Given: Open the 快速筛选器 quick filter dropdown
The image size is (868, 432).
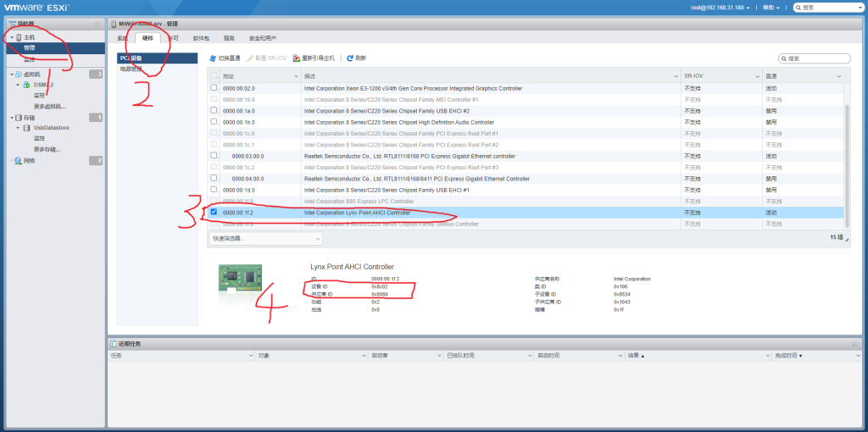Looking at the screenshot, I should (265, 238).
